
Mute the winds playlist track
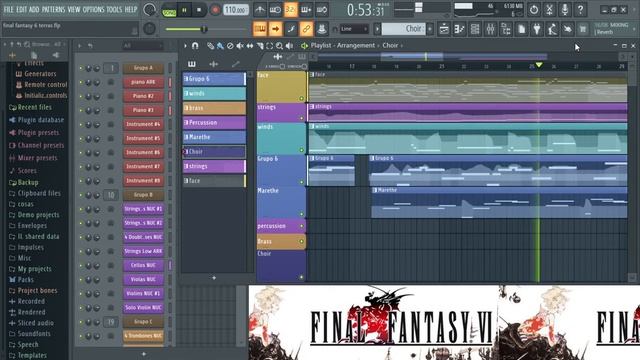(x=302, y=150)
